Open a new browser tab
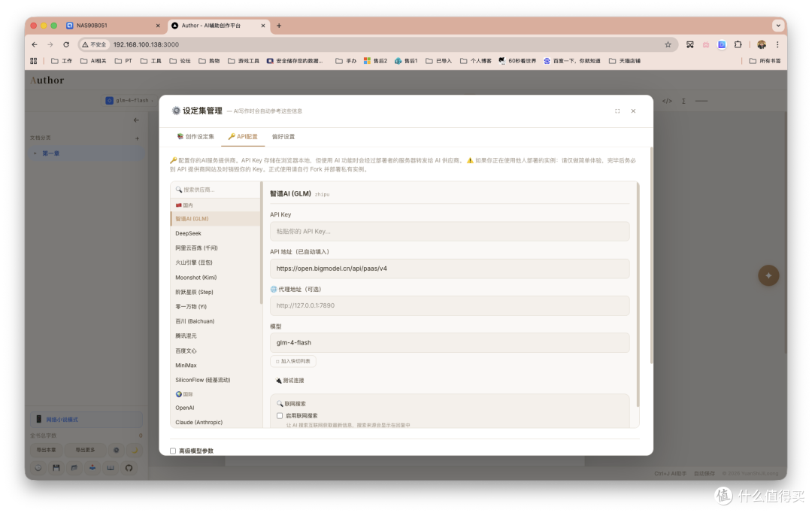This screenshot has height=513, width=812. pyautogui.click(x=279, y=26)
